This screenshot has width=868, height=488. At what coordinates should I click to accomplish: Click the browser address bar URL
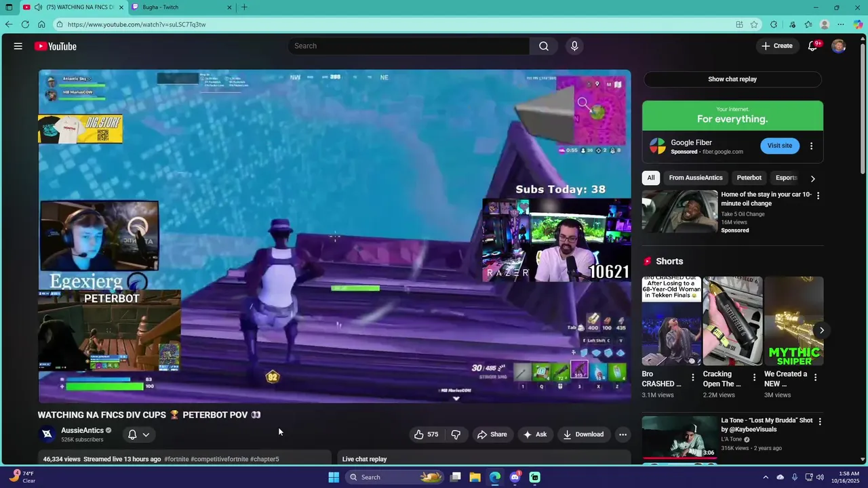click(136, 24)
